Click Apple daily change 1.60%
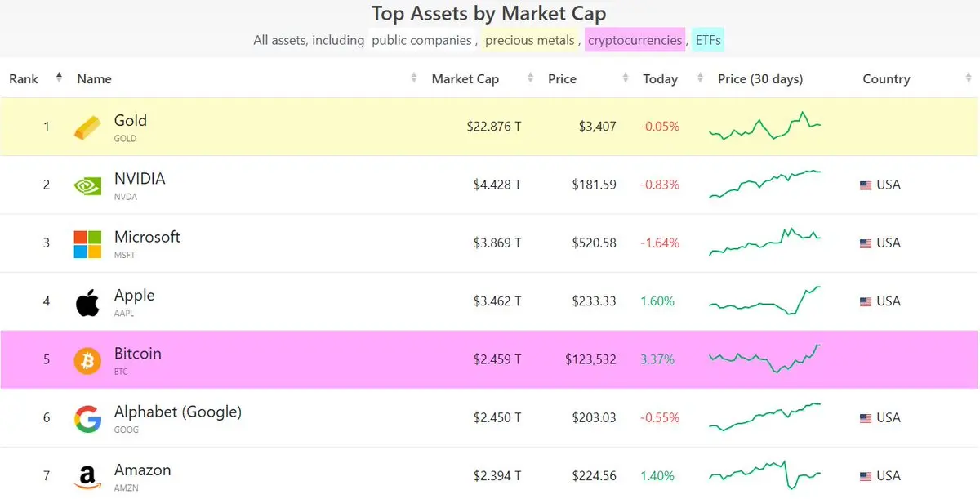This screenshot has width=980, height=499. click(x=657, y=302)
